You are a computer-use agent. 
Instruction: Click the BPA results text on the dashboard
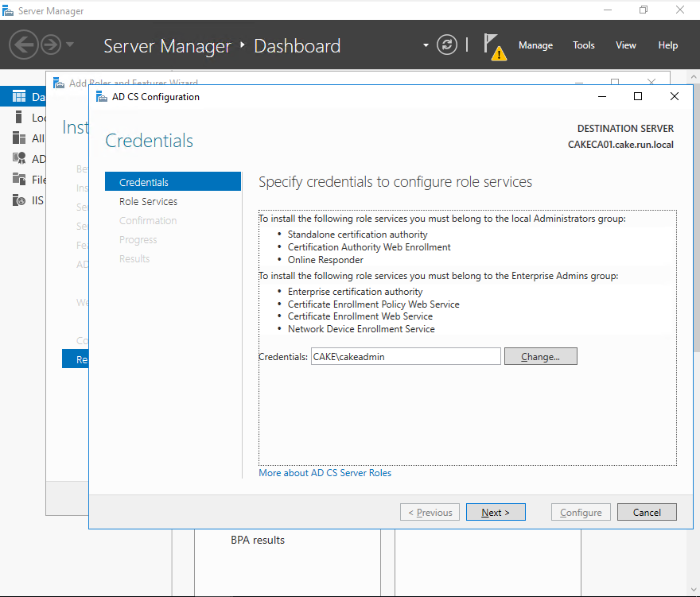point(258,540)
